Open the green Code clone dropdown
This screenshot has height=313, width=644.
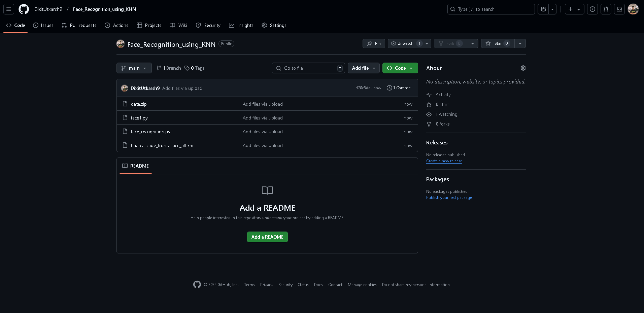400,68
